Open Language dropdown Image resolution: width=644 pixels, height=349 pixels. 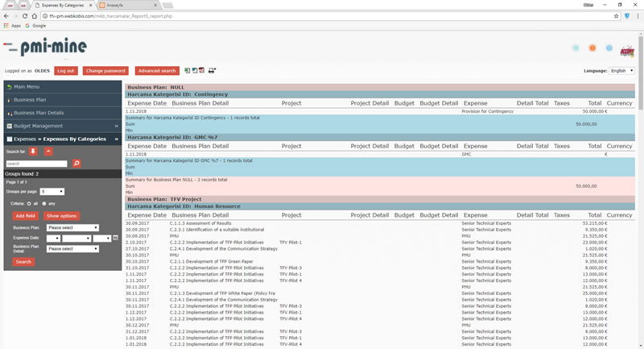[621, 71]
